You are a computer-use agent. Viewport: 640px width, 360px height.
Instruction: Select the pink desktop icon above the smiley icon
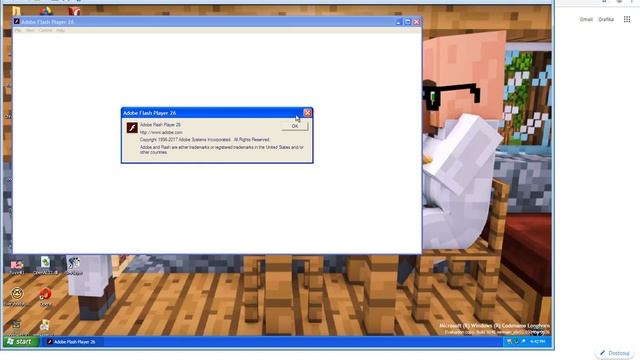pyautogui.click(x=17, y=266)
